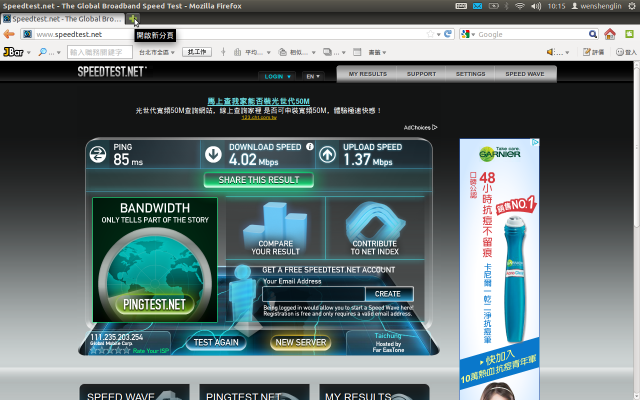Open the PINGTEST.NET bandwidth banner
Image resolution: width=640 pixels, height=400 pixels.
click(155, 260)
